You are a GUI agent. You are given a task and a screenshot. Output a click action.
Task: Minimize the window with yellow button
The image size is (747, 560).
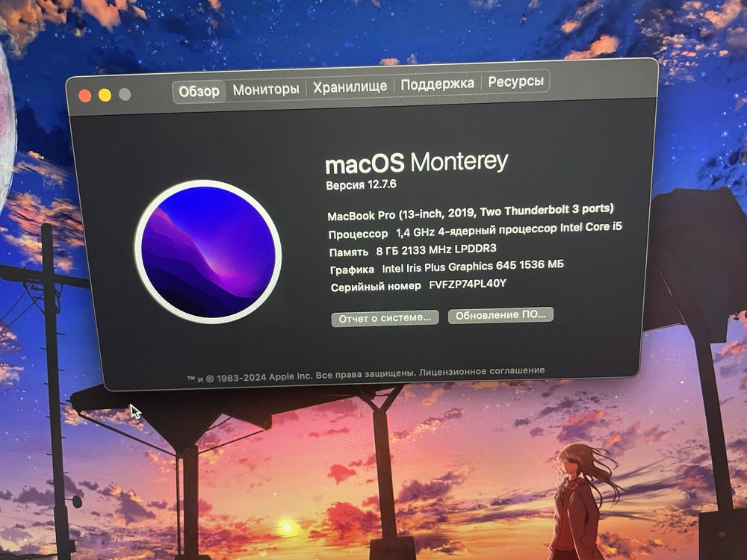[105, 96]
